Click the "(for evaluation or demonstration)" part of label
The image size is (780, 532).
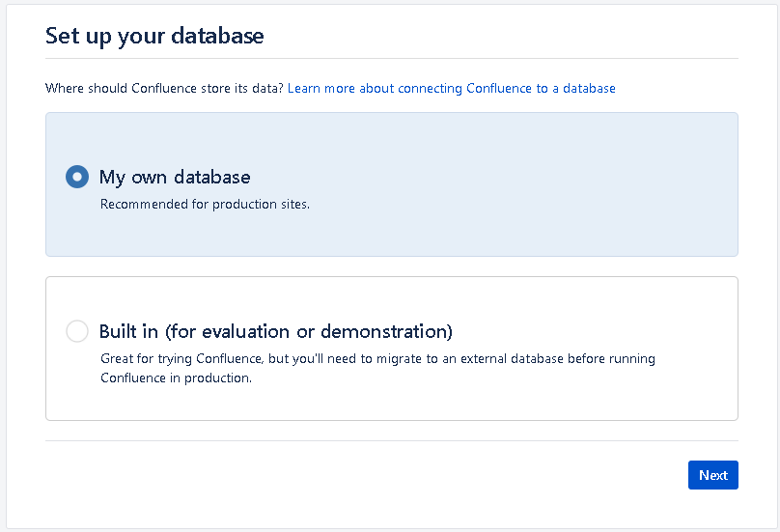[x=309, y=331]
